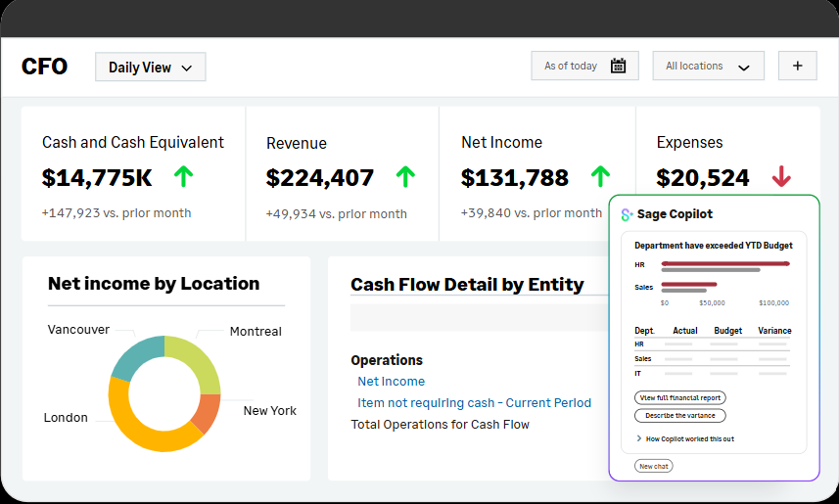Select the yellow London segment of donut chart

tap(139, 423)
